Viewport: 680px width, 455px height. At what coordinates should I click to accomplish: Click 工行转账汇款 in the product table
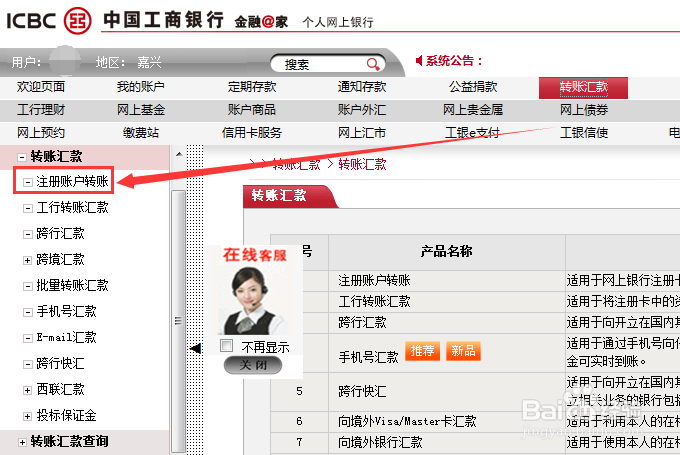point(374,301)
